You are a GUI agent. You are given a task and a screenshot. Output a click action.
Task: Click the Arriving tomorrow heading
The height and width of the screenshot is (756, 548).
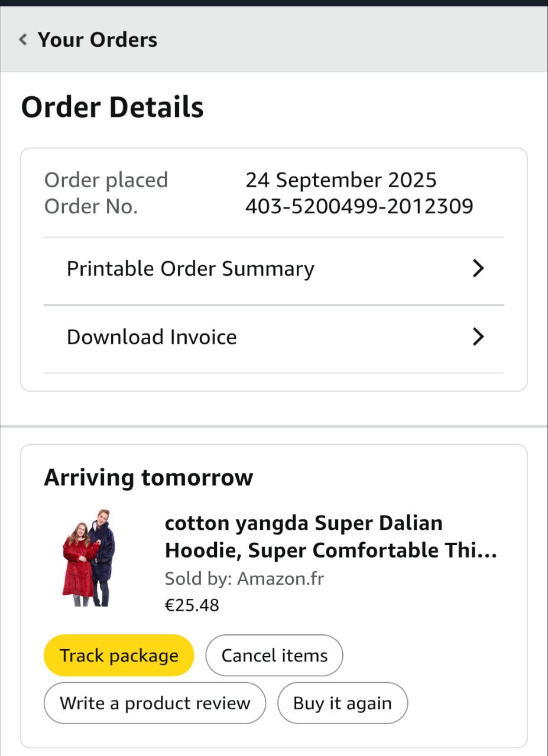tap(148, 477)
